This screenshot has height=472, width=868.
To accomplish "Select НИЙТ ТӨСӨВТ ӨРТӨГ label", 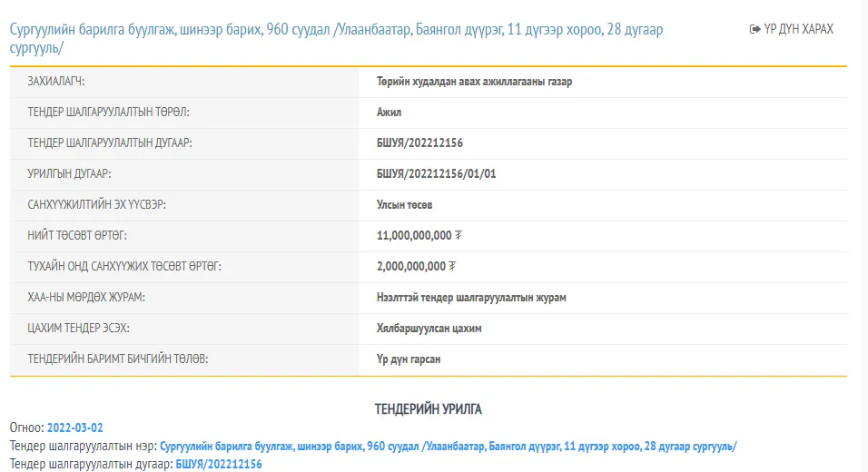I will pos(77,236).
